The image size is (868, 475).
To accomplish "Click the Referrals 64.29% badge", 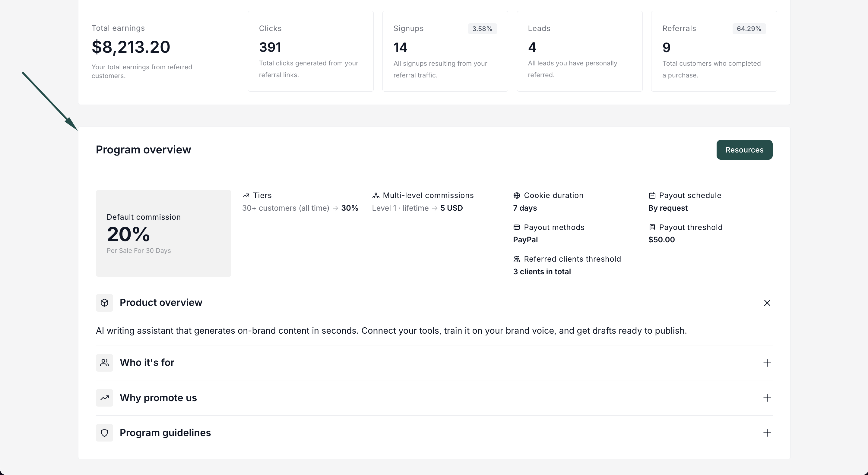I will click(749, 29).
